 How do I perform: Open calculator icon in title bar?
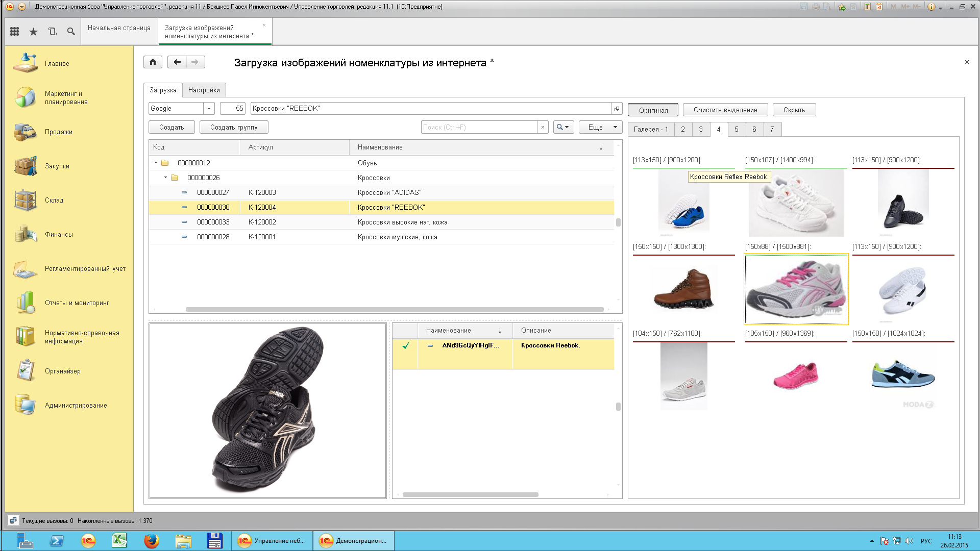coord(867,7)
